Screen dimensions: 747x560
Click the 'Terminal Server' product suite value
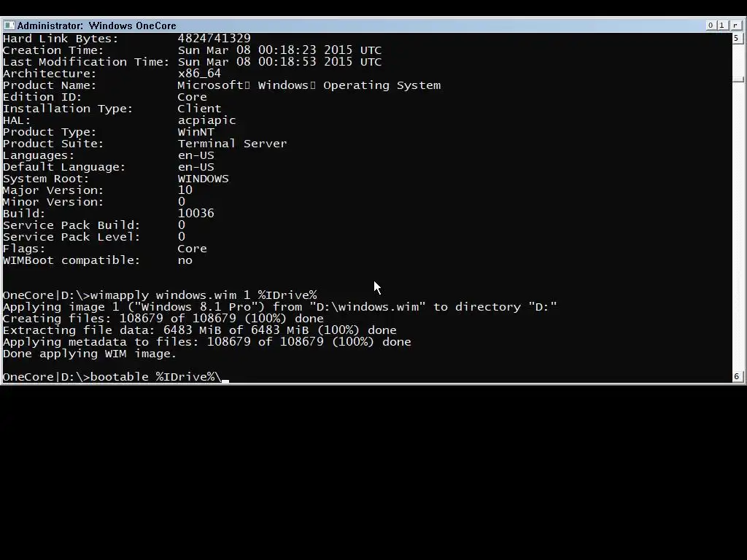233,144
